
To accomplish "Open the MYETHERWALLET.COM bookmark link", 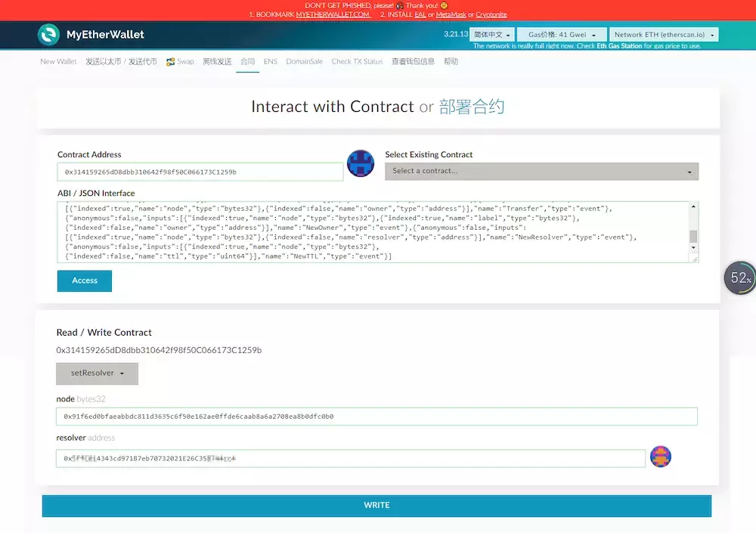I will point(333,14).
